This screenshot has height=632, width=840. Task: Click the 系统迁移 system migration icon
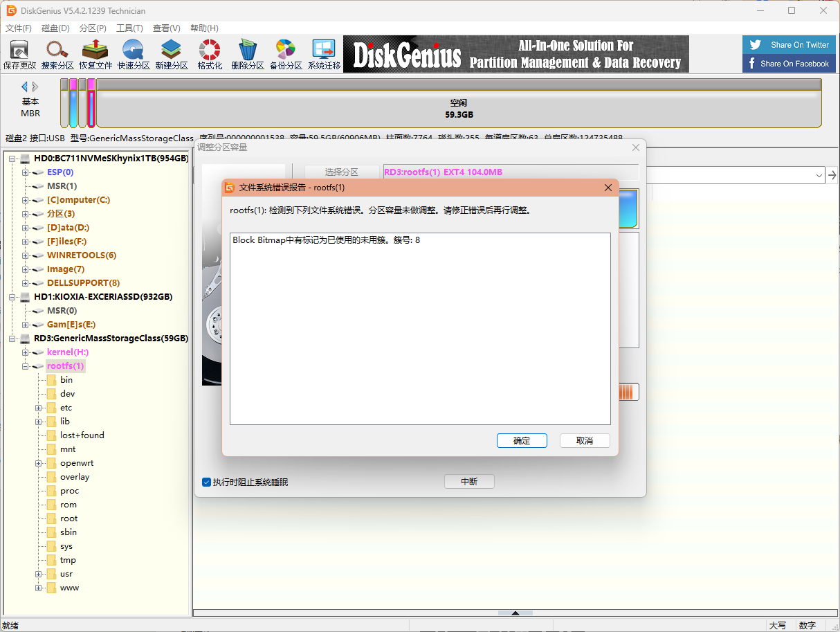click(324, 54)
